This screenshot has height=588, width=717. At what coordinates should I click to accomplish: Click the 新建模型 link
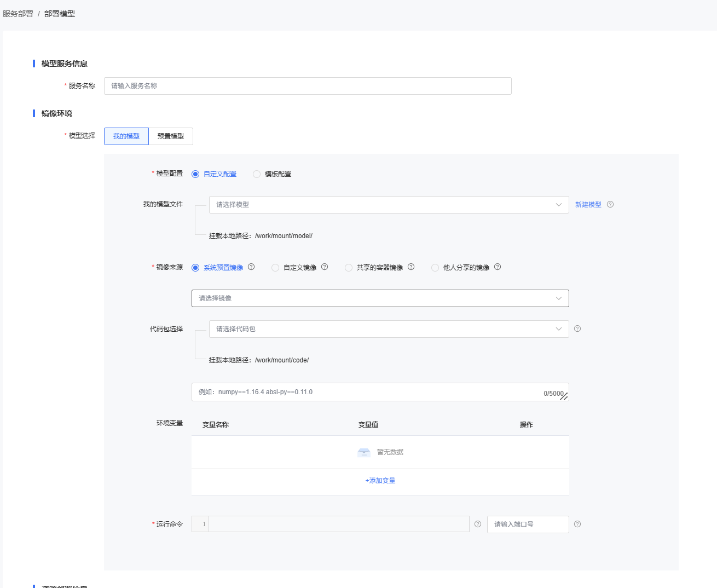point(588,205)
